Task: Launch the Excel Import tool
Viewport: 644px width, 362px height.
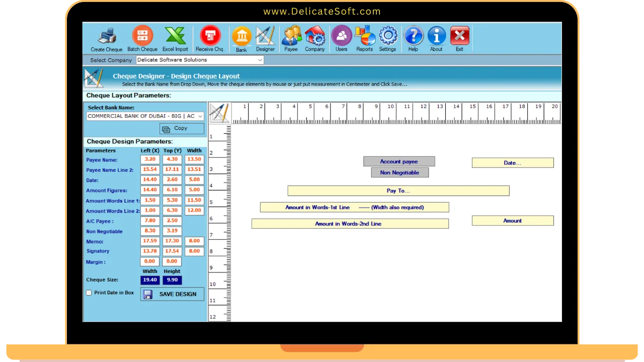Action: tap(175, 39)
